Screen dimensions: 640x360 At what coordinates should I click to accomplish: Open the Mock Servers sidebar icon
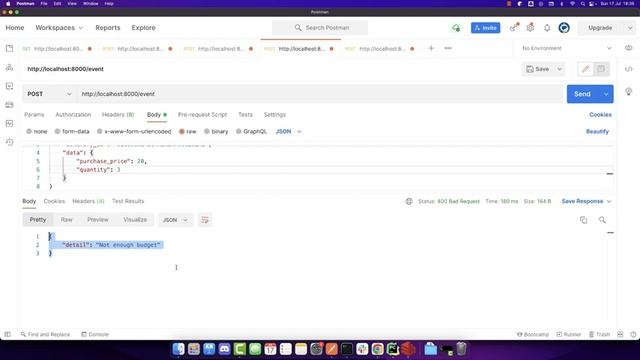coord(9,105)
